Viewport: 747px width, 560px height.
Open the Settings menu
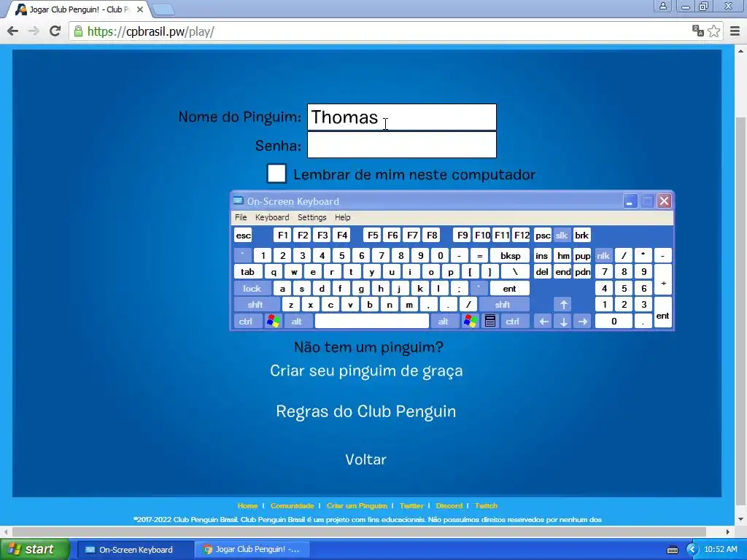pyautogui.click(x=312, y=217)
